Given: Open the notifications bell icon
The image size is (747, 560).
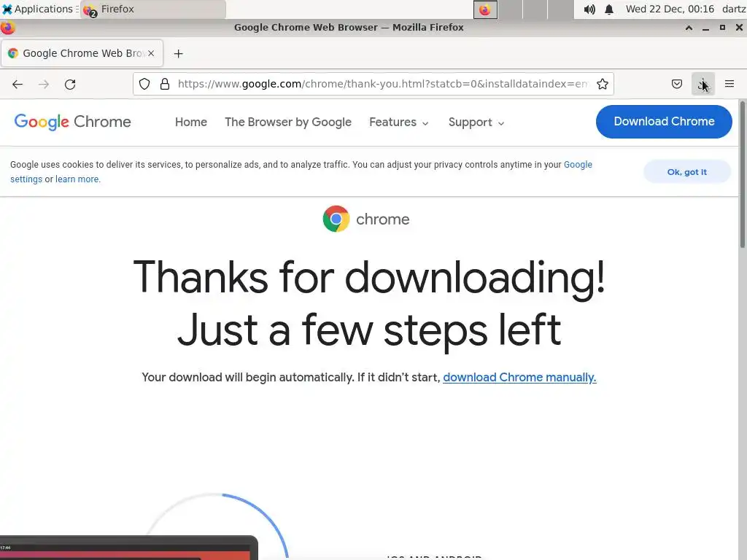Looking at the screenshot, I should pyautogui.click(x=609, y=9).
